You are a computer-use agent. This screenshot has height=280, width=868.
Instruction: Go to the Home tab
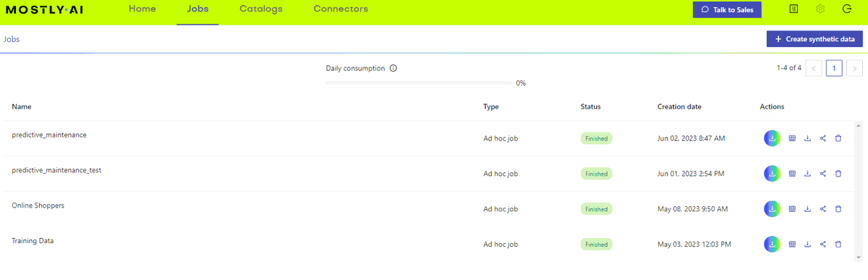tap(142, 9)
